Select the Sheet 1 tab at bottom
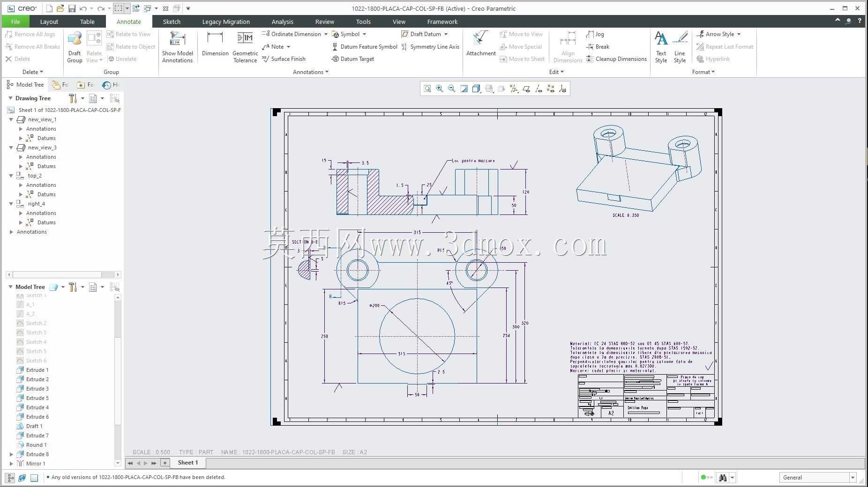Screen dimensions: 868x487 tap(188, 463)
